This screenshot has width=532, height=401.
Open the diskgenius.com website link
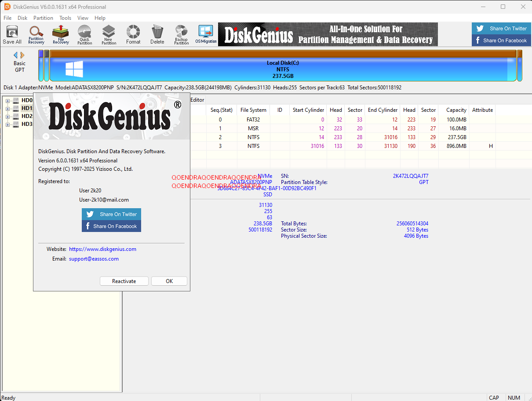tap(102, 249)
